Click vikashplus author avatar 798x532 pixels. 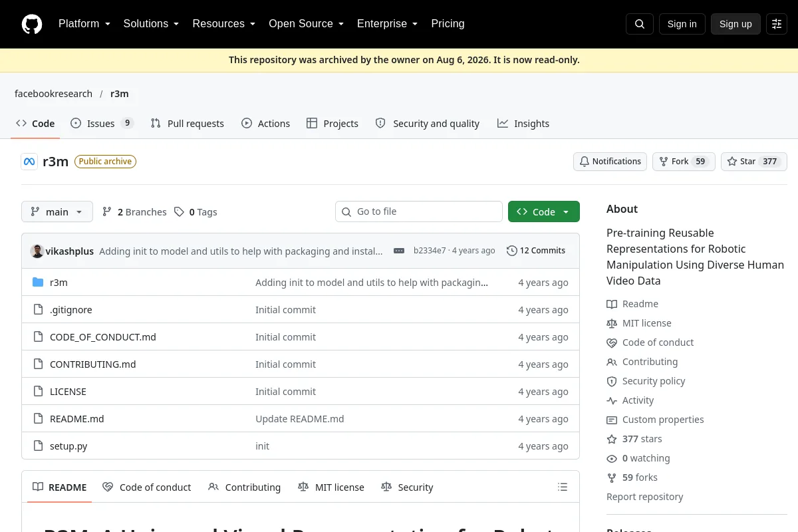click(x=37, y=251)
